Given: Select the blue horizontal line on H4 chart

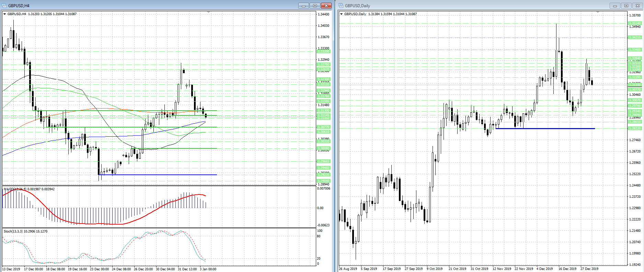Looking at the screenshot, I should click(158, 175).
